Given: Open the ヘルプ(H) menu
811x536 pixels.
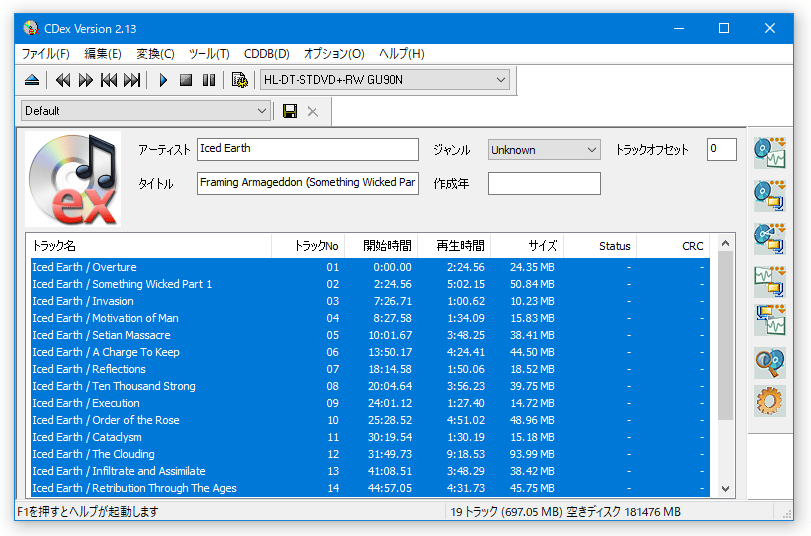Looking at the screenshot, I should [401, 54].
